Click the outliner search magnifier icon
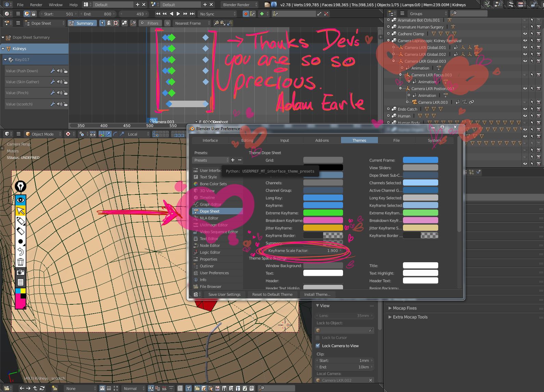This screenshot has height=392, width=544. 454,13
